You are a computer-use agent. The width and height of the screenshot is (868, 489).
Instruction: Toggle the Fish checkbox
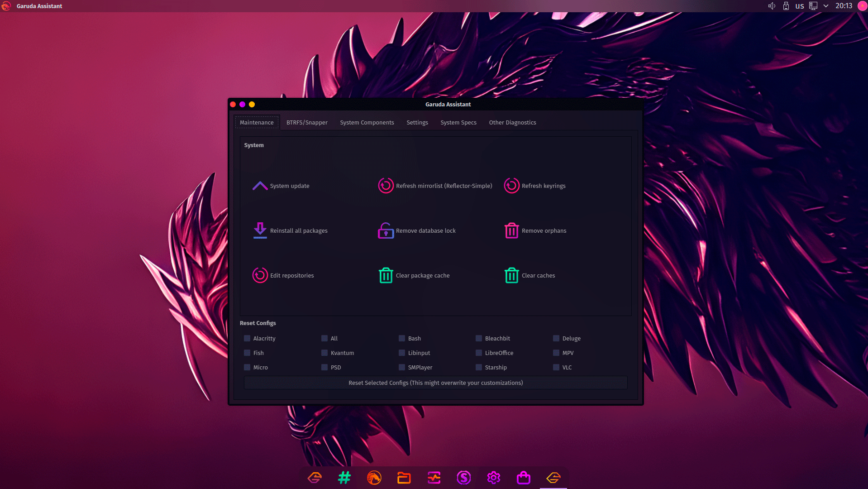[247, 353]
